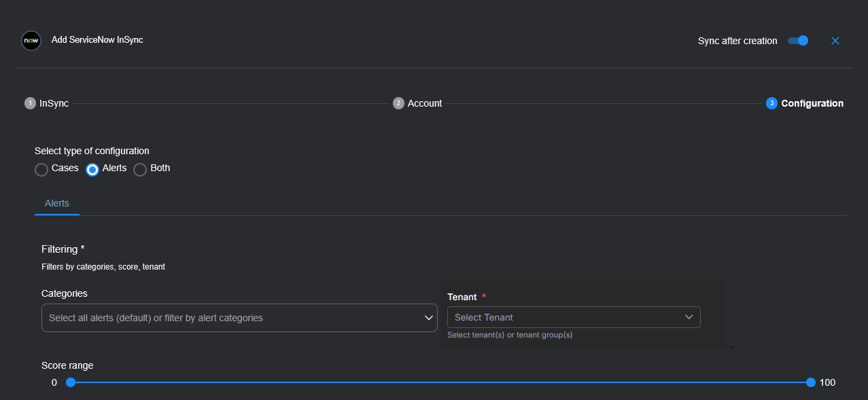Click the ServiceNow logo icon
The image size is (868, 400).
click(31, 41)
